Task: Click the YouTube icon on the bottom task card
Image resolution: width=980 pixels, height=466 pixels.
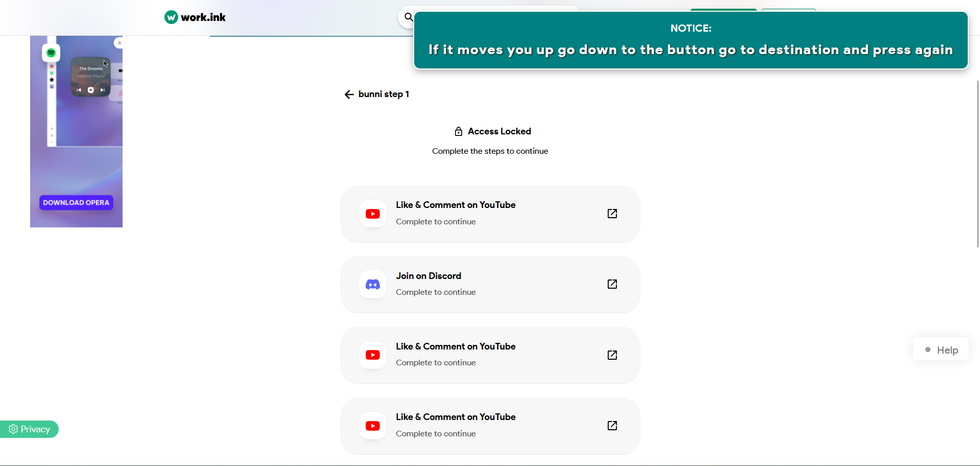Action: (x=373, y=426)
